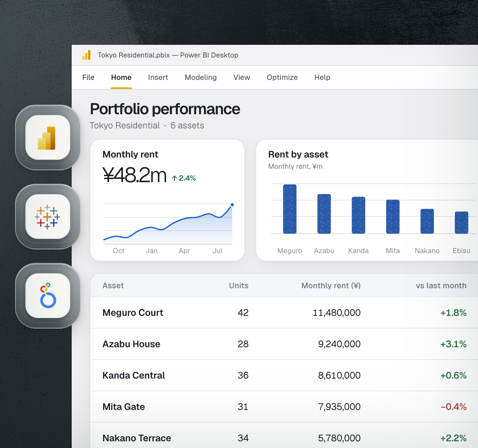Select the Azabu bar in the chart
The height and width of the screenshot is (448, 478).
[324, 214]
